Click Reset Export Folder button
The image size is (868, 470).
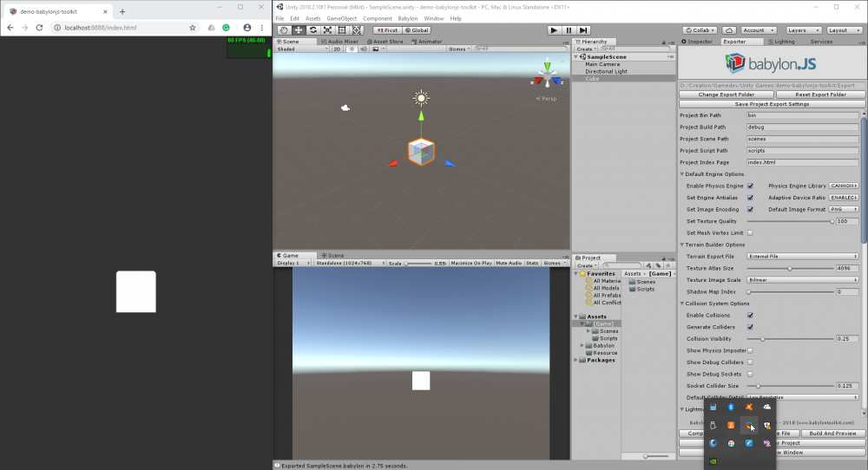820,95
